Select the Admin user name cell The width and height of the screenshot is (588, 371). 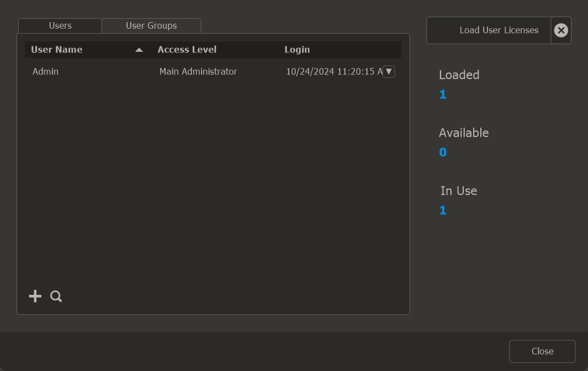(45, 71)
